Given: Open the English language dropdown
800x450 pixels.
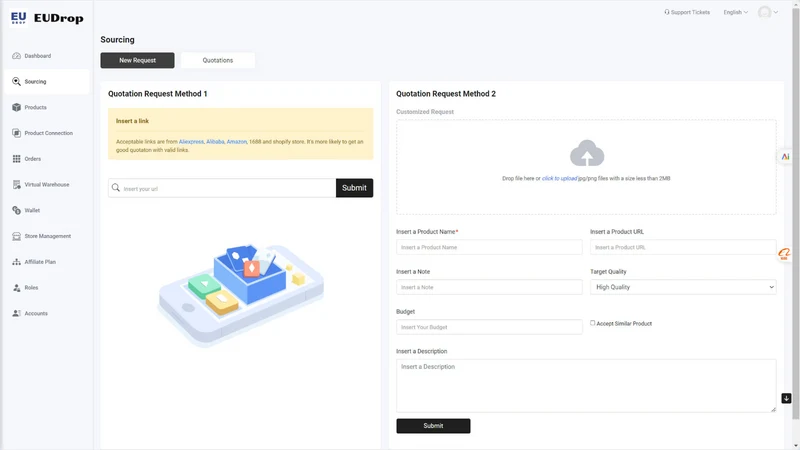Looking at the screenshot, I should tap(735, 12).
